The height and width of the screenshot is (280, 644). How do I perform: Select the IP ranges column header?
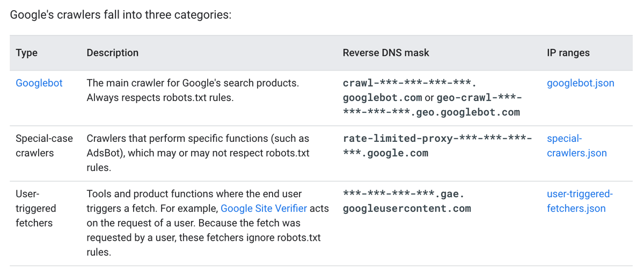(x=568, y=53)
